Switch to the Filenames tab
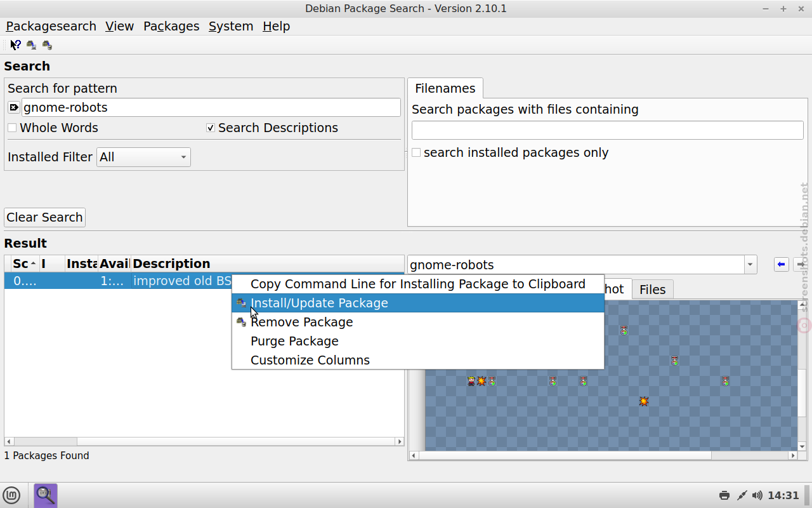 pos(445,88)
